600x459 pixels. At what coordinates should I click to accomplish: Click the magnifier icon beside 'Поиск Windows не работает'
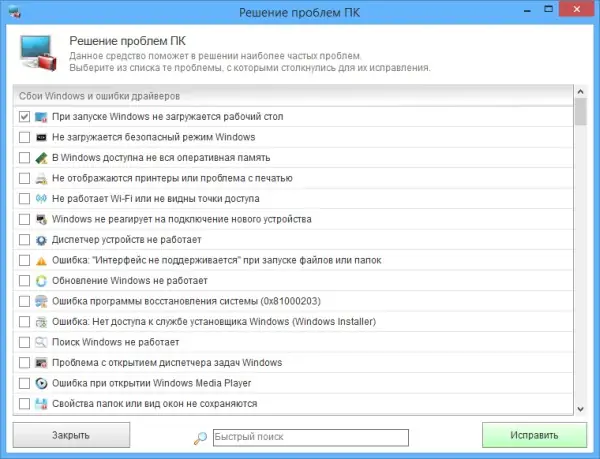click(x=41, y=342)
